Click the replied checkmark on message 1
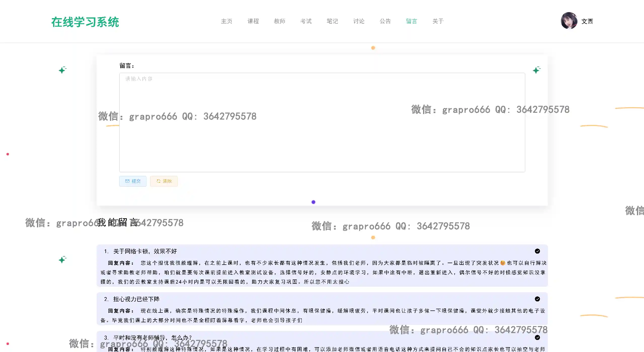Image resolution: width=644 pixels, height=352 pixels. point(537,251)
